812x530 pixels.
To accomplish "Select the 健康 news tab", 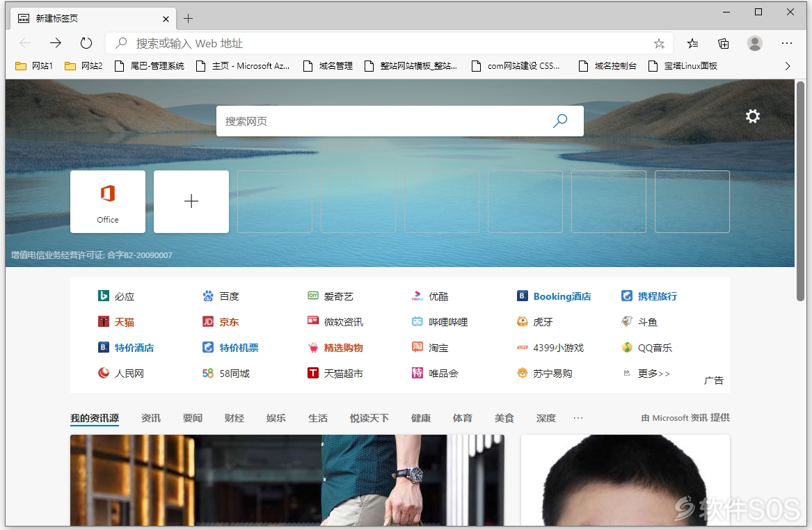I will pyautogui.click(x=421, y=418).
